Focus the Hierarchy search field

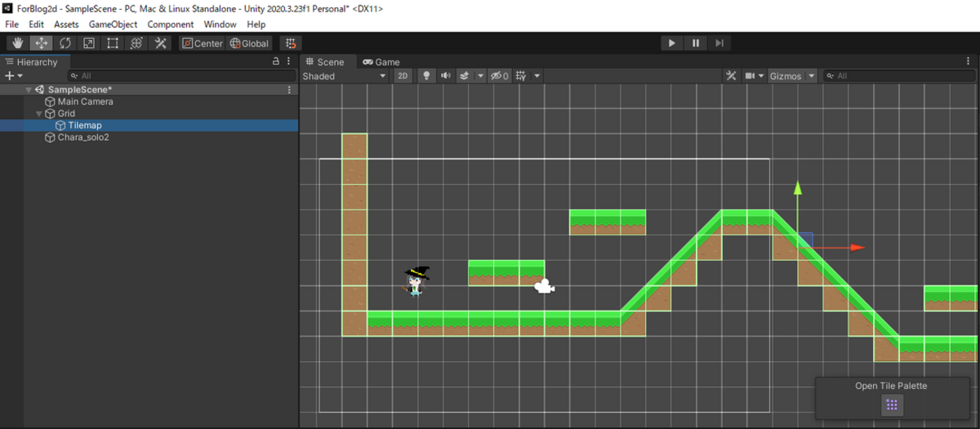pyautogui.click(x=182, y=75)
